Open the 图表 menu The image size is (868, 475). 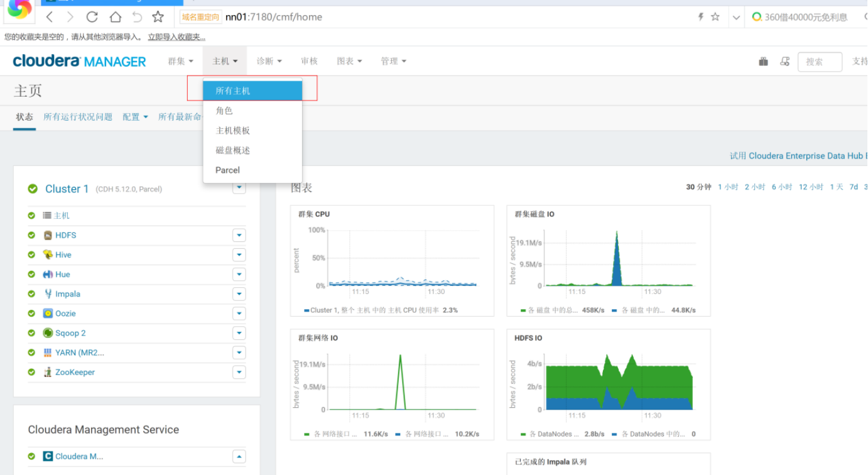coord(349,61)
